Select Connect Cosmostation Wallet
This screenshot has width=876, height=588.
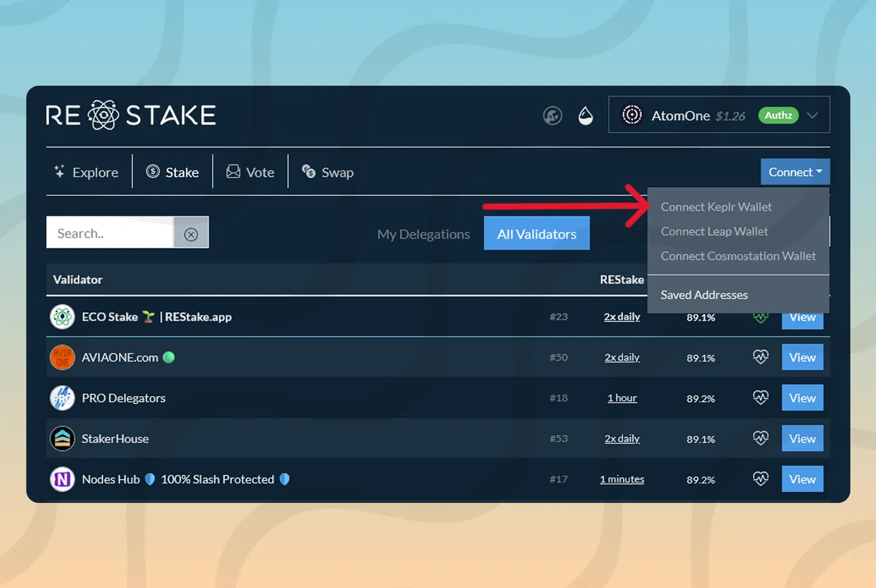pyautogui.click(x=738, y=256)
